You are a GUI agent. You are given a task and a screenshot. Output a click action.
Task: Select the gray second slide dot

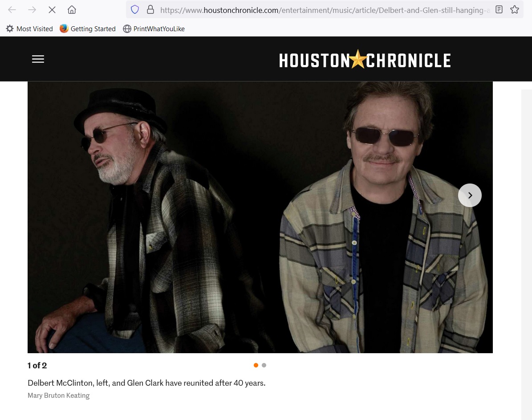[264, 365]
